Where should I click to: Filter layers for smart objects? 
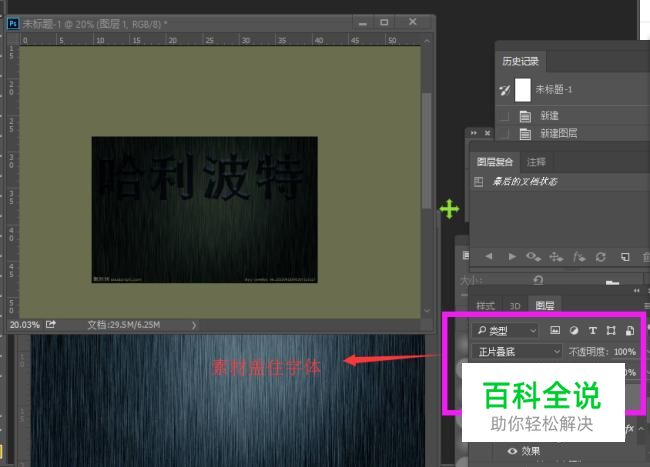click(x=630, y=330)
